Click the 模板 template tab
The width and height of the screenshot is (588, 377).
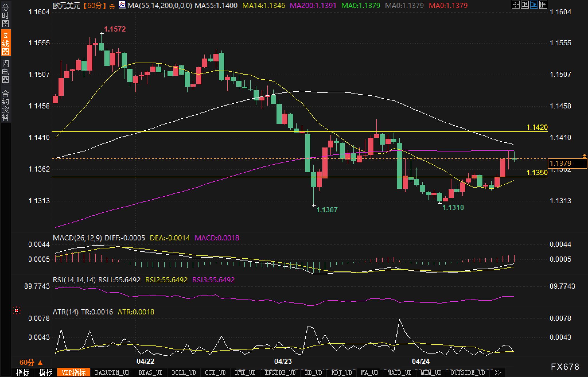[x=46, y=373]
